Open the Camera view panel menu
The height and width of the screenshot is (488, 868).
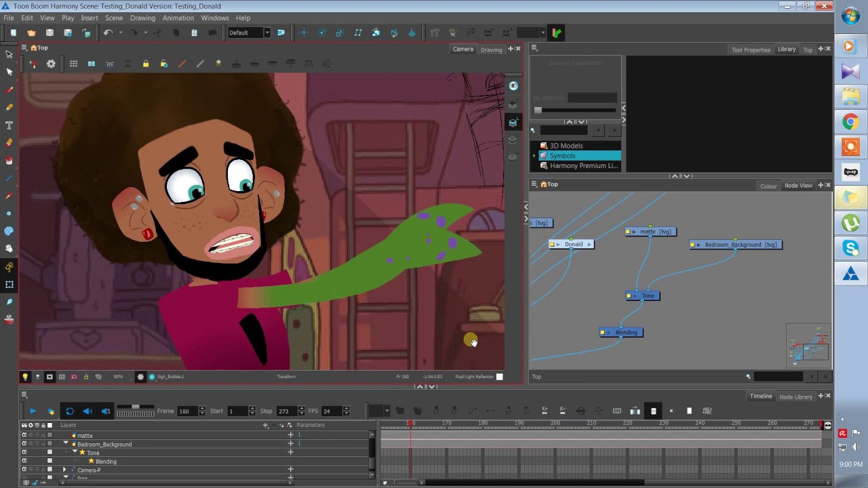click(x=24, y=47)
